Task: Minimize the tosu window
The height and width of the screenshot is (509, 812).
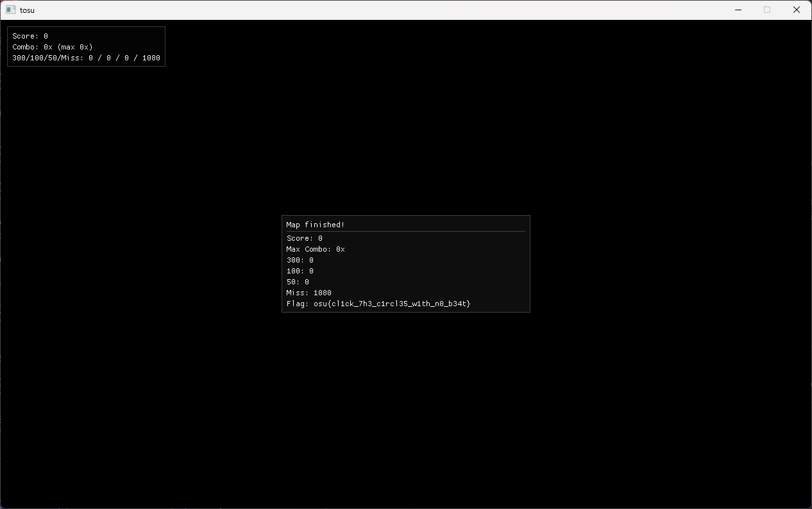Action: point(738,10)
